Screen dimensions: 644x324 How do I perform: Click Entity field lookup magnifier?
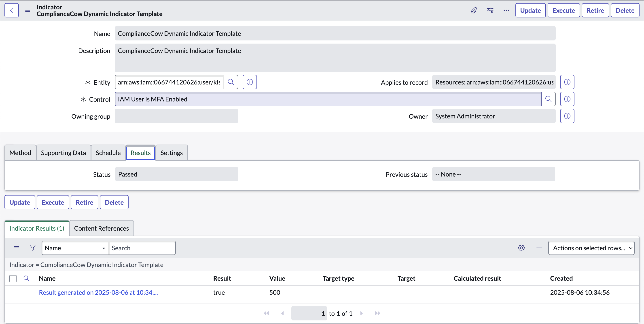coord(231,82)
